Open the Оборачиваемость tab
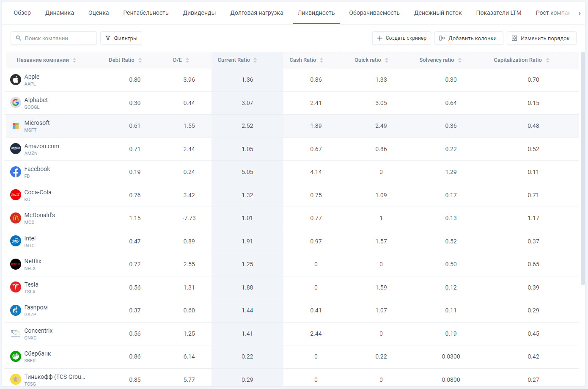 pos(374,13)
